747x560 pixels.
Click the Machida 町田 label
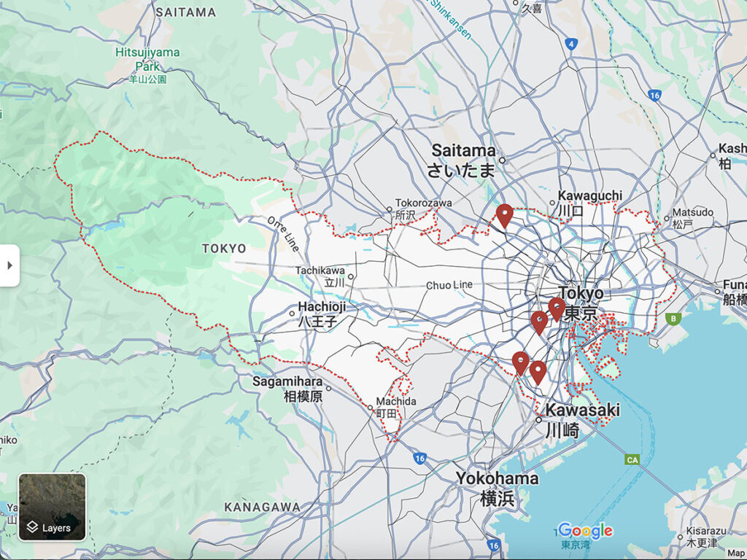tap(396, 407)
